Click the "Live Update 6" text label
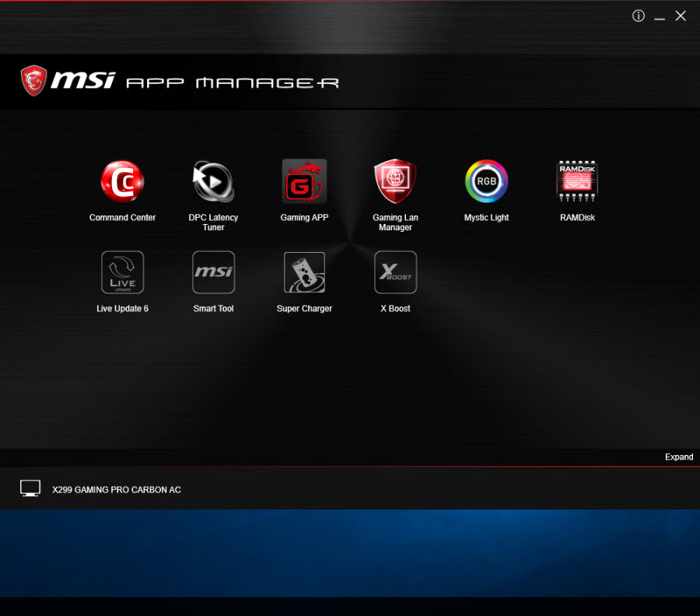 122,309
